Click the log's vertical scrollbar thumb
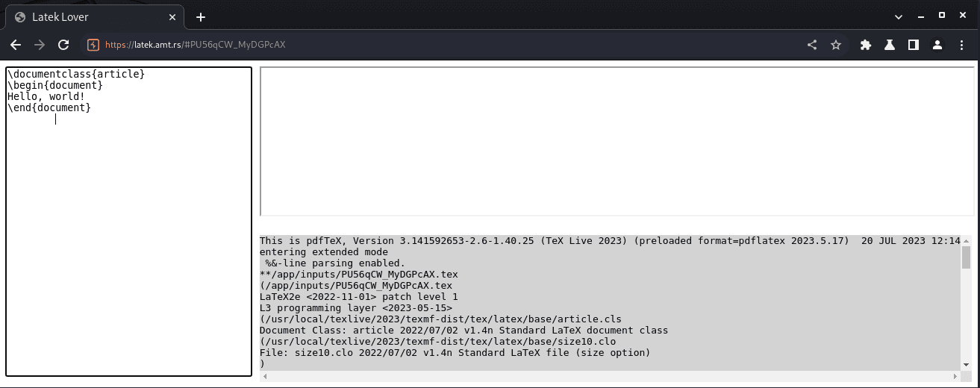The height and width of the screenshot is (388, 980). [966, 257]
